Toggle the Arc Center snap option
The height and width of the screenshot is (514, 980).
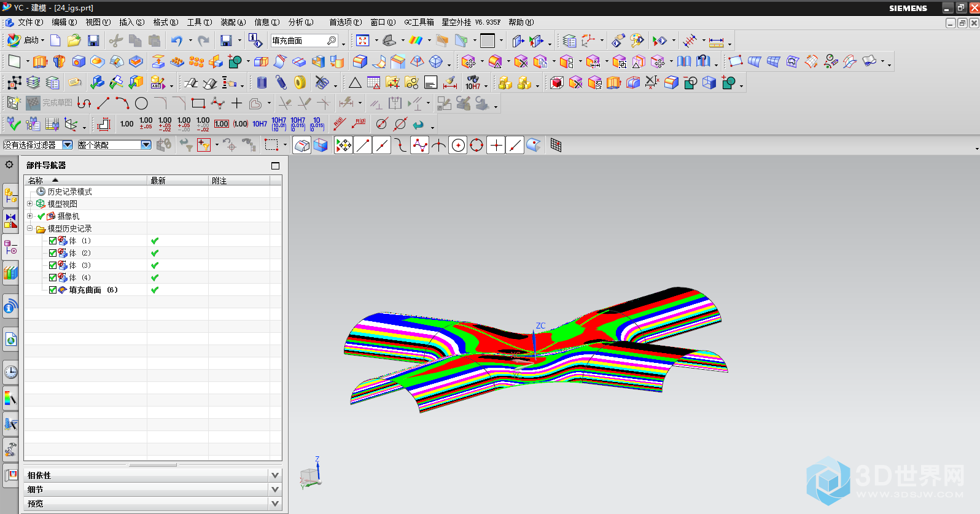458,145
